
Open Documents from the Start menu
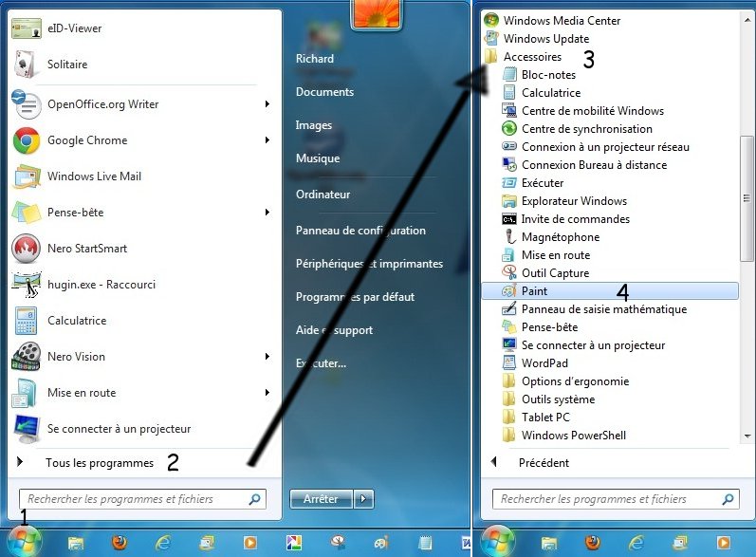point(324,92)
